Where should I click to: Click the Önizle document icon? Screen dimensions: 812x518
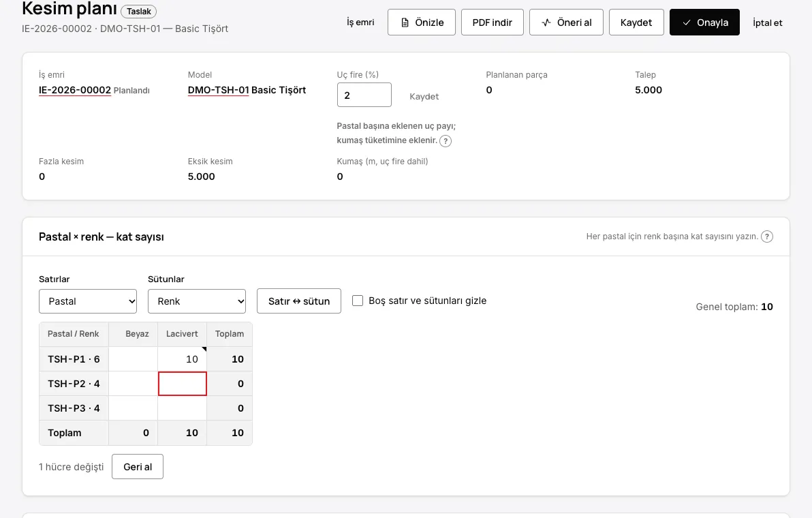tap(405, 22)
